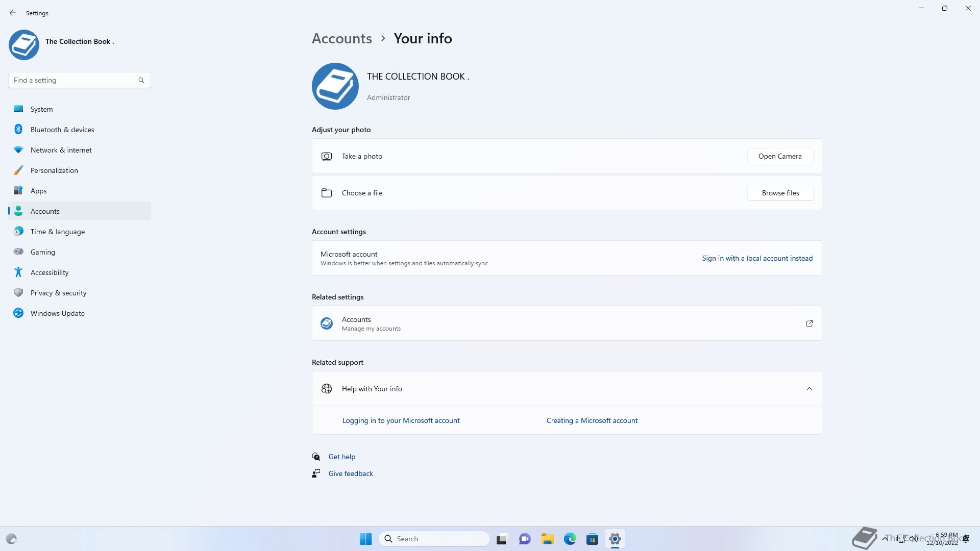Click the Time & language clock icon

point(18,232)
